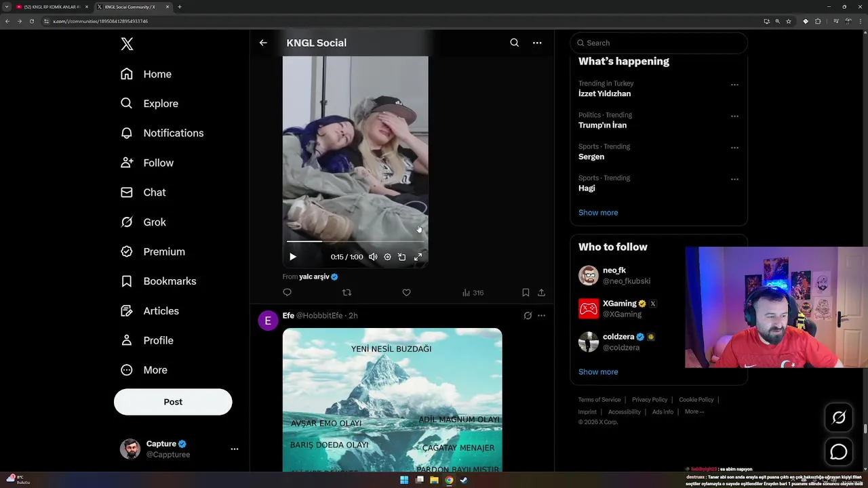Open Accessibility footer link
The image size is (868, 488).
click(x=625, y=412)
